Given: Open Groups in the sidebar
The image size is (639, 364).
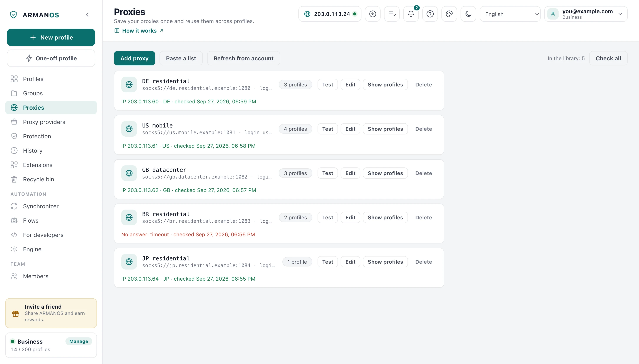Looking at the screenshot, I should (x=51, y=93).
